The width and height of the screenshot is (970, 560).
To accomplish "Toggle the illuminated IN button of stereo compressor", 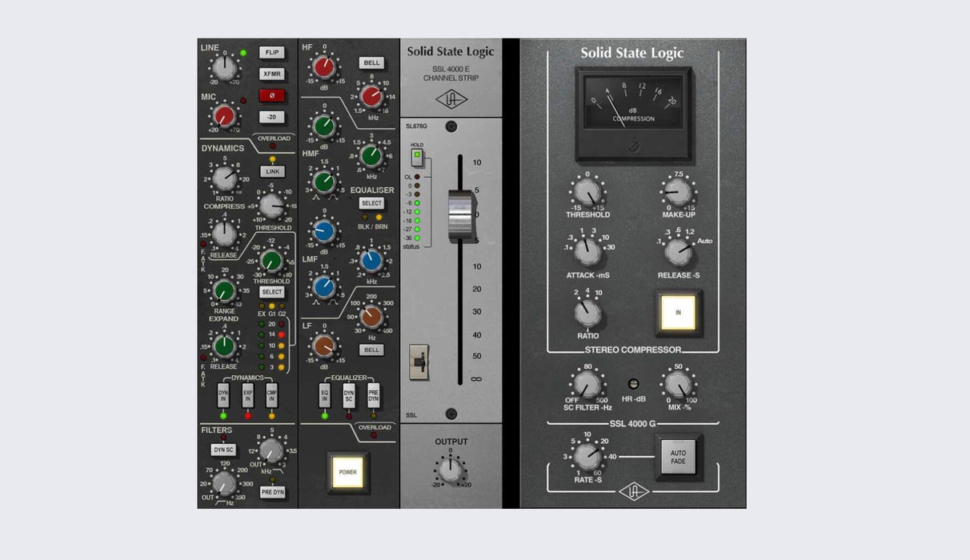I will (x=679, y=313).
